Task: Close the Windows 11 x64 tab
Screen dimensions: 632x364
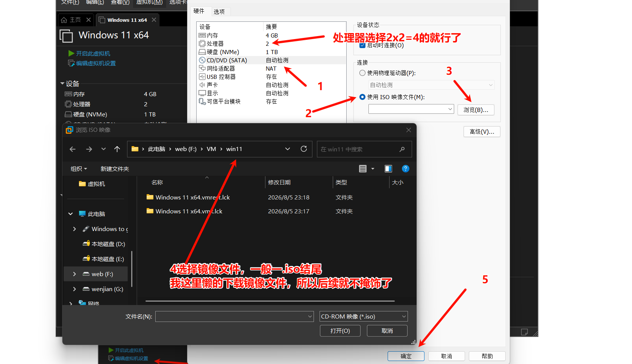Action: tap(154, 20)
